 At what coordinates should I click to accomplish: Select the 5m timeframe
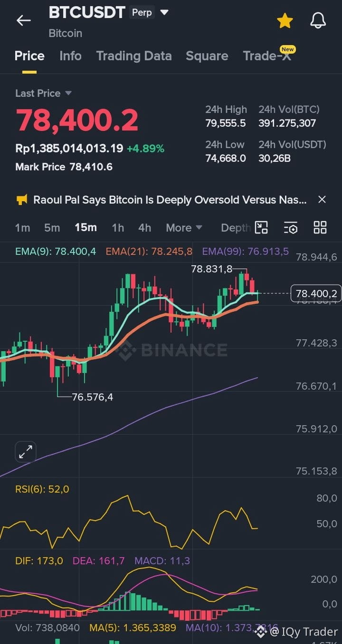52,228
